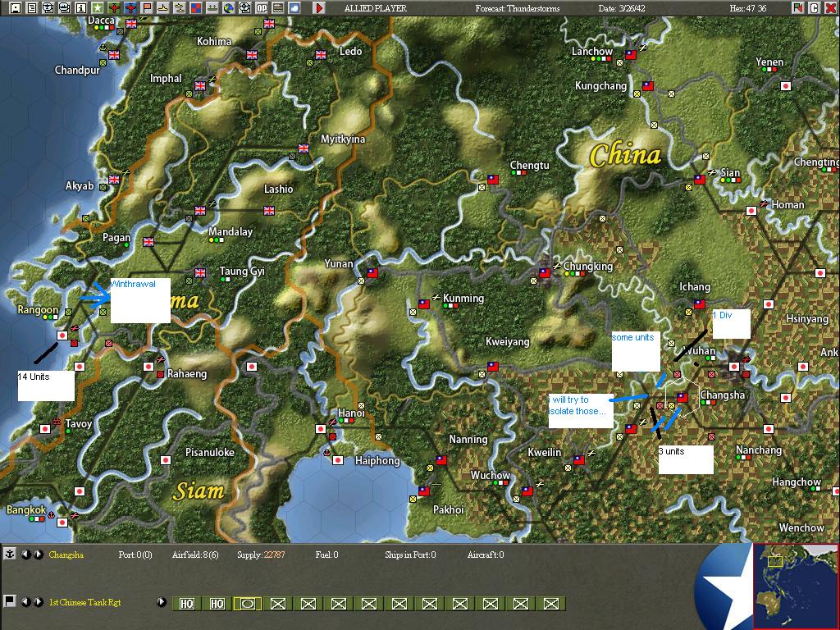Select the Japanese flag at Haiphong
Screen dimensions: 840x630
pos(338,459)
